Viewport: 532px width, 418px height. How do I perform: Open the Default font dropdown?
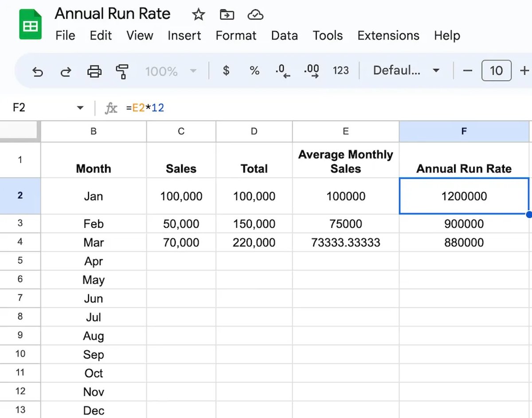point(406,70)
